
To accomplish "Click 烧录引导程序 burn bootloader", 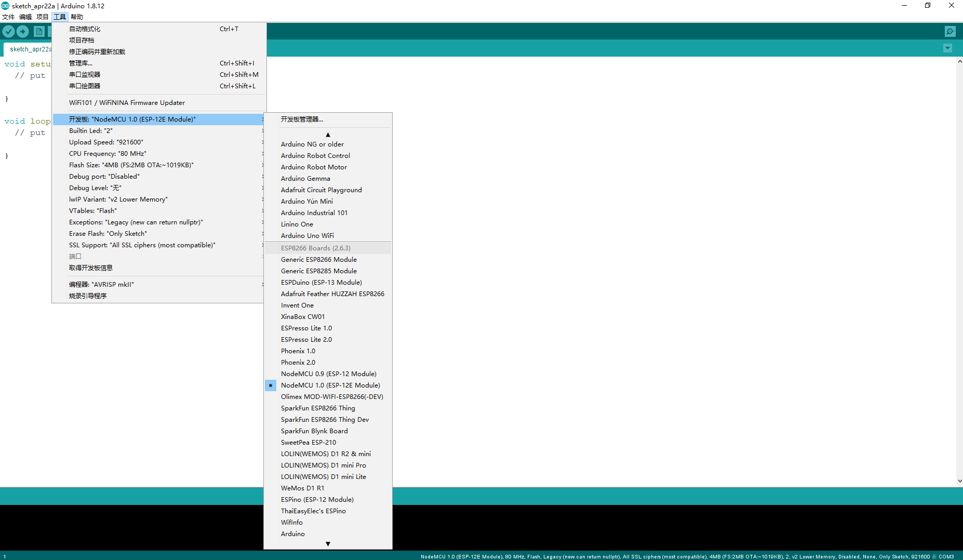I will (x=159, y=296).
